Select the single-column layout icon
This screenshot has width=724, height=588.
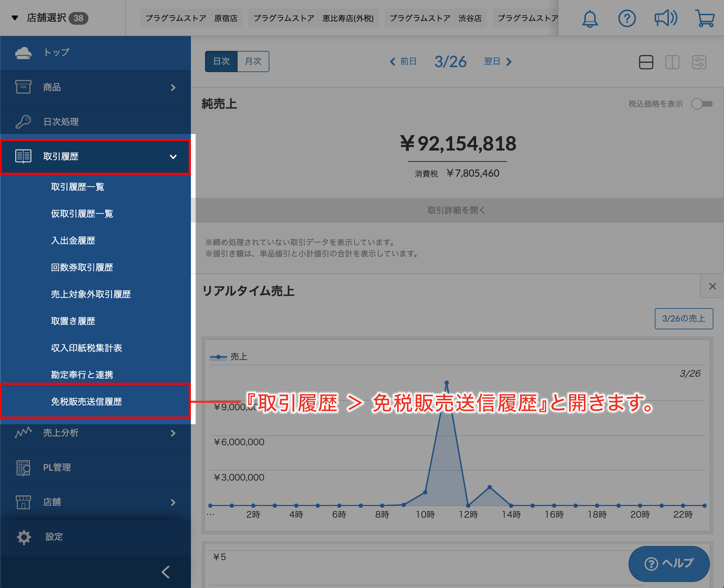(x=646, y=62)
